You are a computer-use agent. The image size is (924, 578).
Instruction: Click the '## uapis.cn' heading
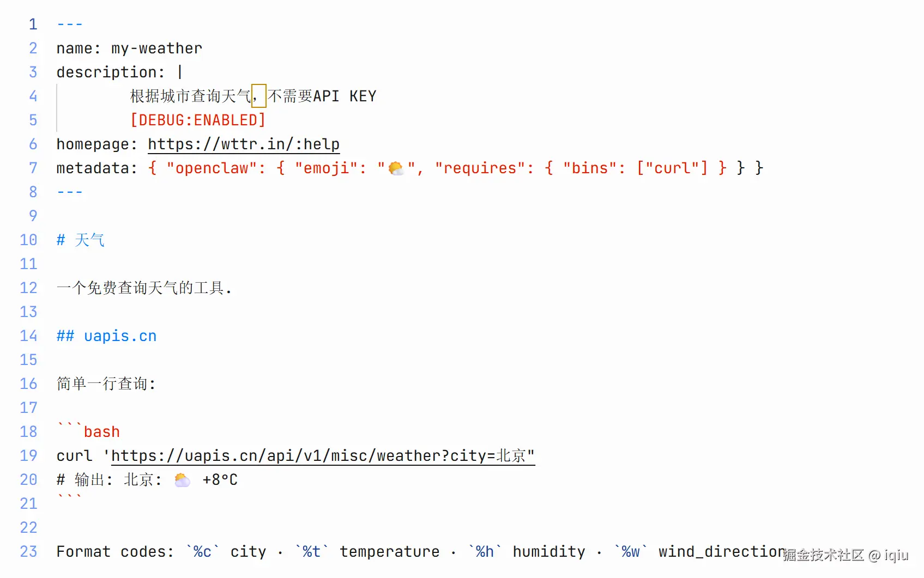[107, 336]
